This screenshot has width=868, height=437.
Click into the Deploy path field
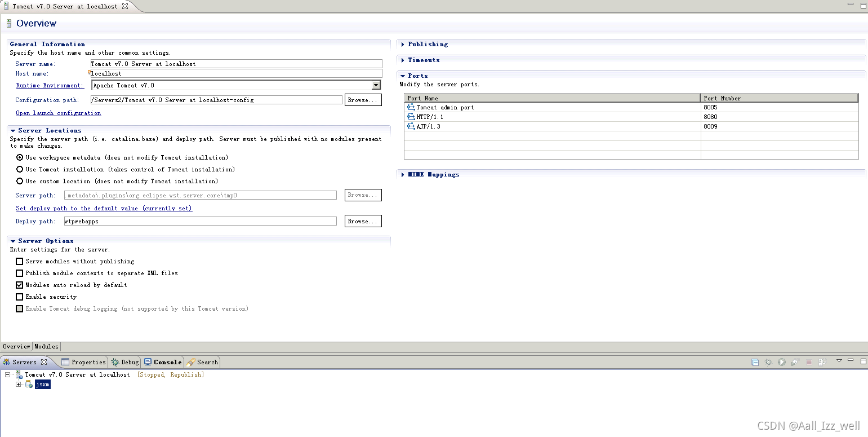tap(200, 221)
